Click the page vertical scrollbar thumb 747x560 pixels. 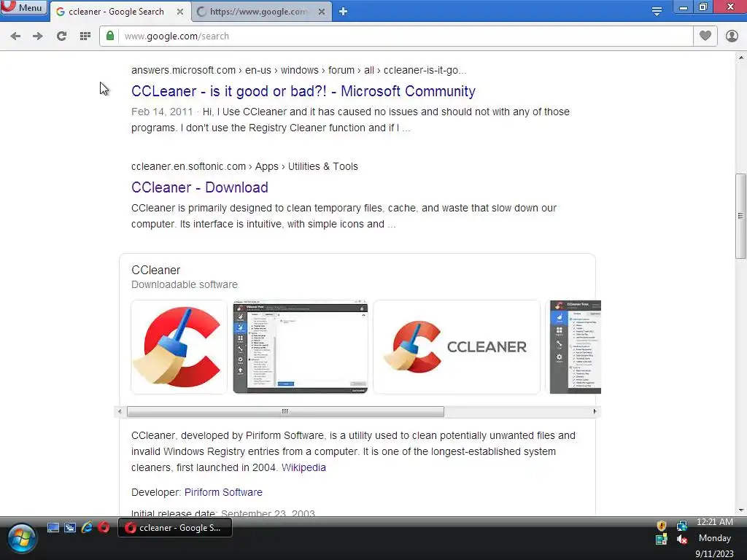click(740, 216)
